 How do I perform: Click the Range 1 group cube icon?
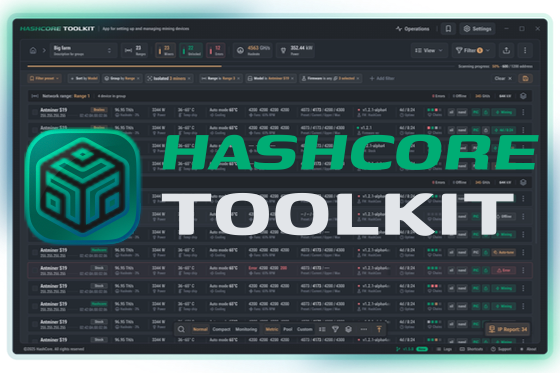pyautogui.click(x=523, y=96)
